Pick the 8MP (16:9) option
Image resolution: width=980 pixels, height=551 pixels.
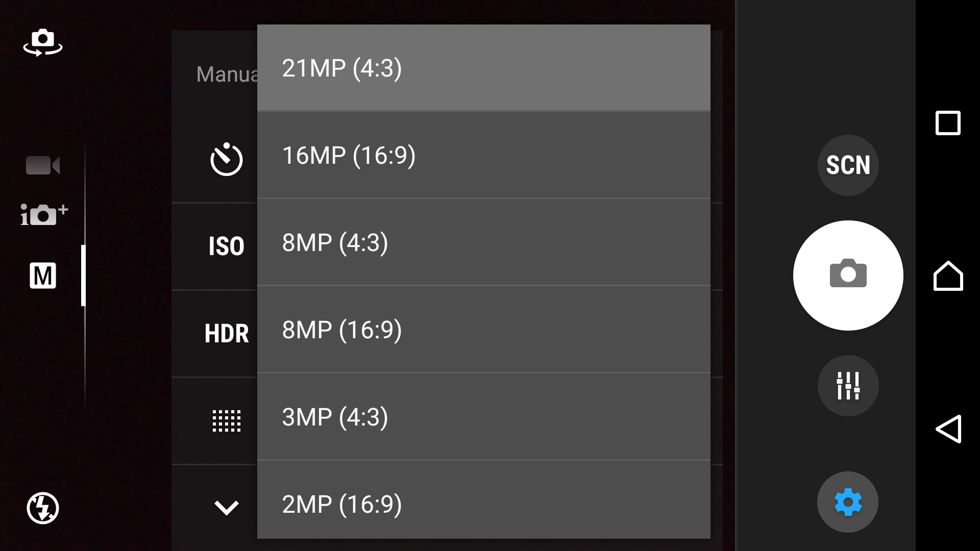483,330
